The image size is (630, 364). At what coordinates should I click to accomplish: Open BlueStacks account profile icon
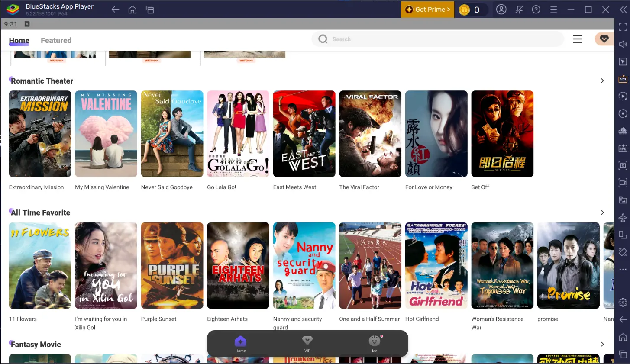coord(501,10)
